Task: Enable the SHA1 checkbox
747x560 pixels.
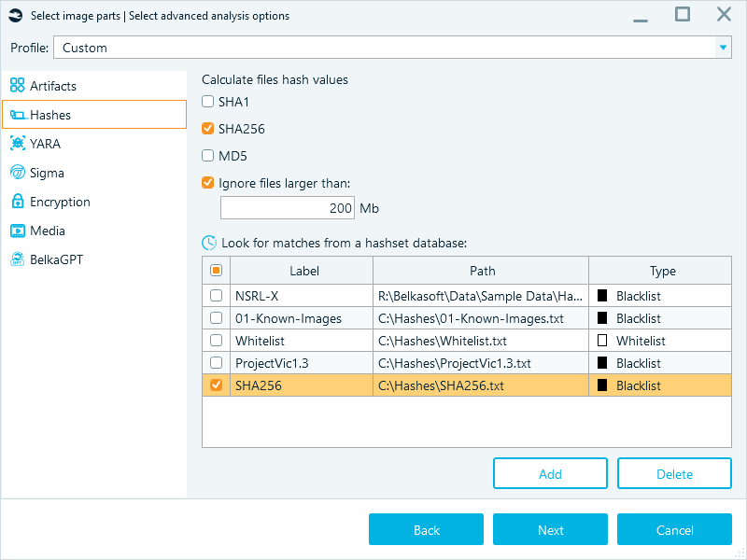Action: click(x=206, y=102)
